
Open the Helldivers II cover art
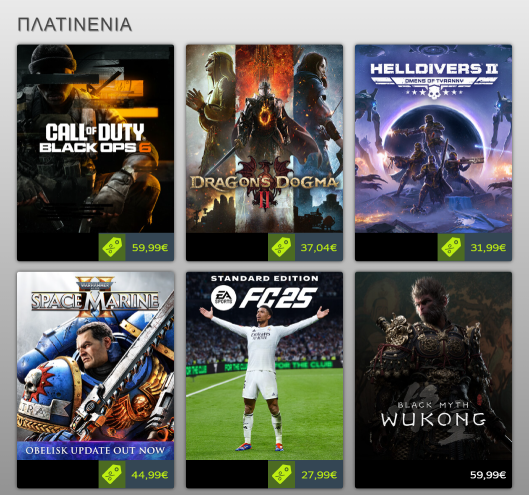[x=434, y=139]
